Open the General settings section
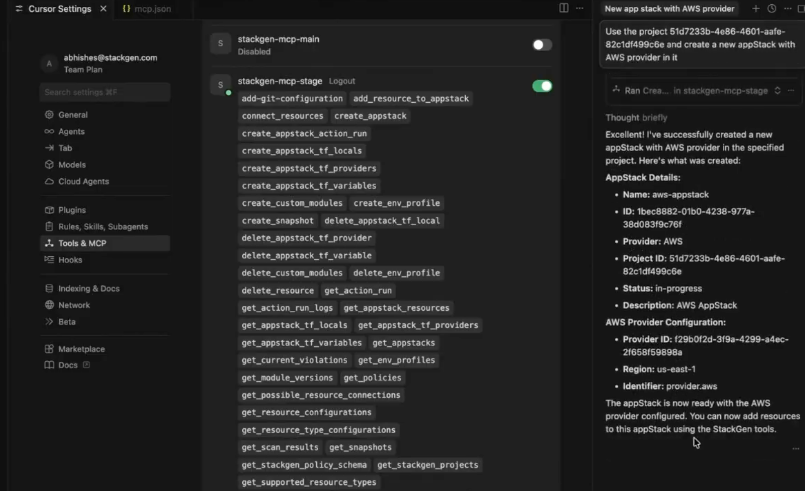805x491 pixels. pyautogui.click(x=72, y=115)
